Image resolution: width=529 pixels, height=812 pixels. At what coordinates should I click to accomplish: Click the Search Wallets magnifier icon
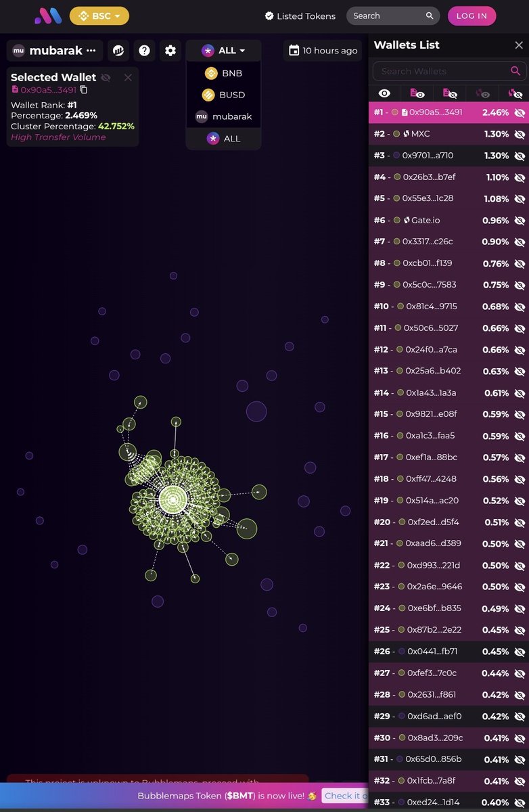(515, 71)
